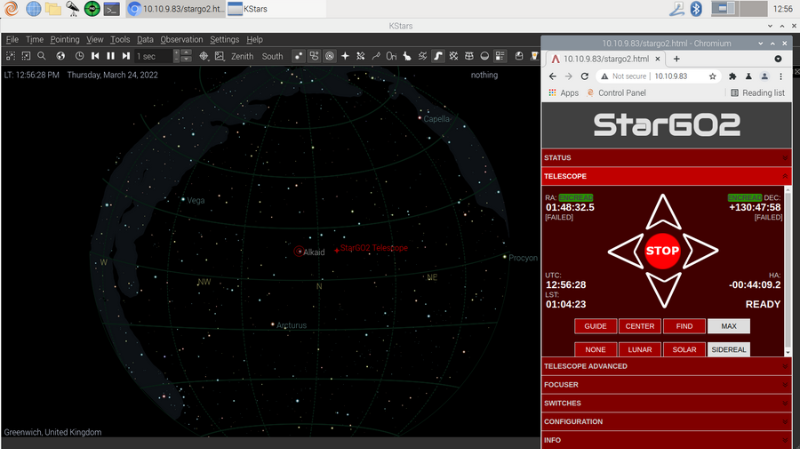Viewport: 800px width, 449px height.
Task: Open the Settings menu
Action: [224, 39]
